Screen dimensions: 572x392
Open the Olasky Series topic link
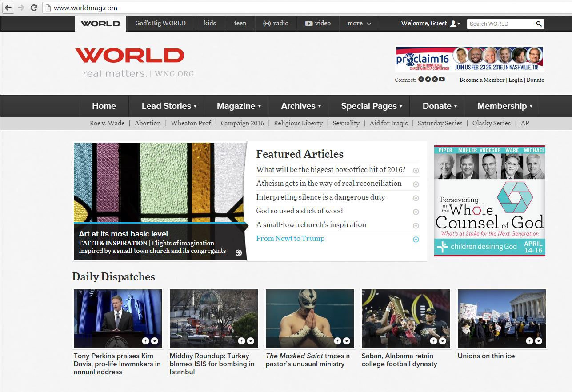491,123
